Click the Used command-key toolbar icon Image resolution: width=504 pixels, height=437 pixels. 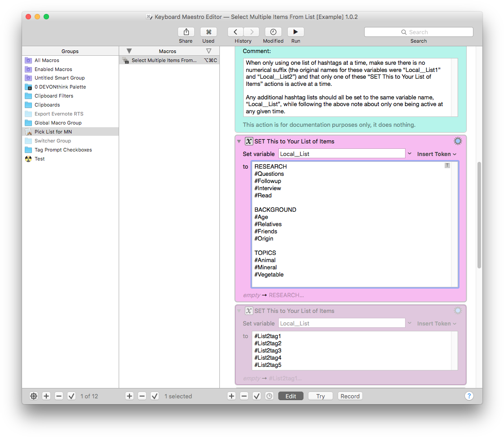[209, 32]
